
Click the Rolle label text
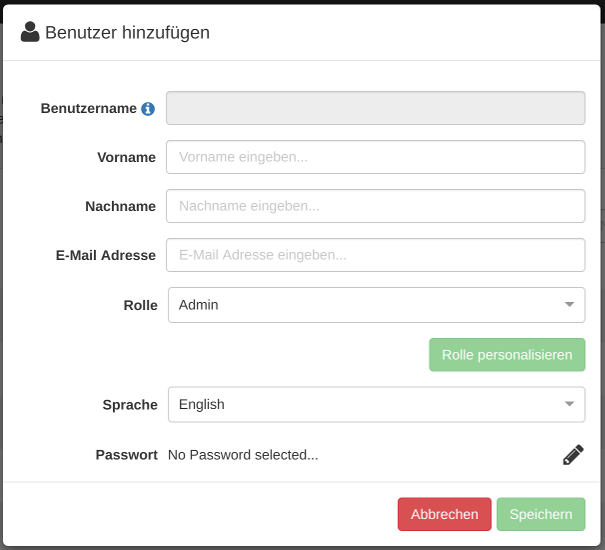pyautogui.click(x=140, y=305)
